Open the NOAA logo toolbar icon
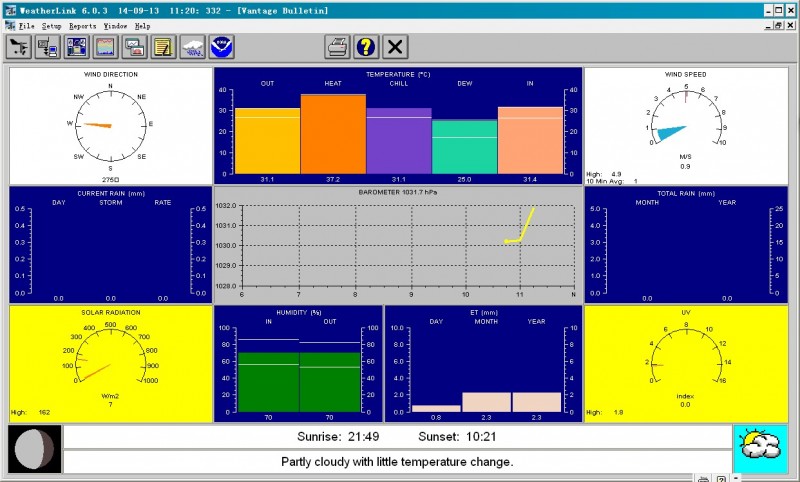Screen dimensions: 800x482 tap(222, 47)
